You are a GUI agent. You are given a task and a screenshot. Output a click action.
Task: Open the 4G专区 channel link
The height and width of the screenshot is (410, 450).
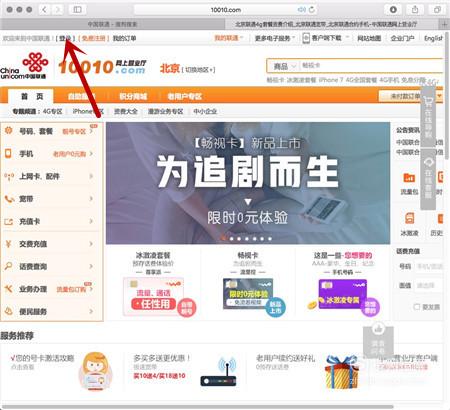tap(52, 111)
